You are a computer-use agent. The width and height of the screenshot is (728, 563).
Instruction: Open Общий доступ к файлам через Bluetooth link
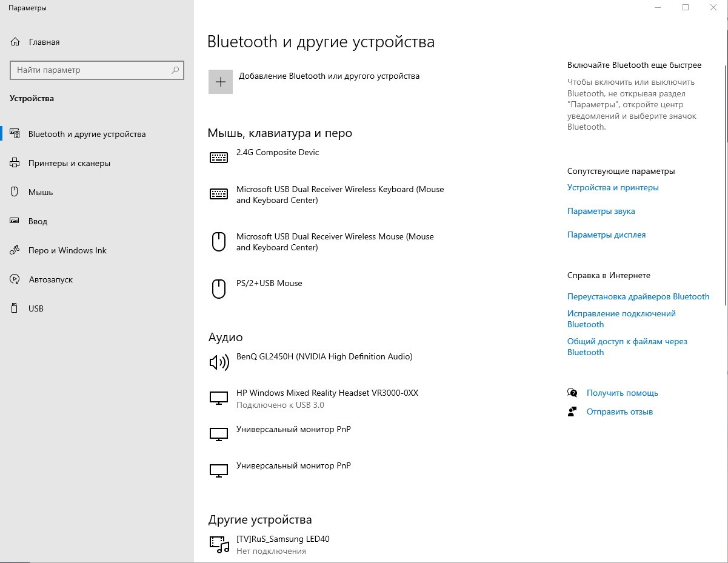(x=627, y=347)
